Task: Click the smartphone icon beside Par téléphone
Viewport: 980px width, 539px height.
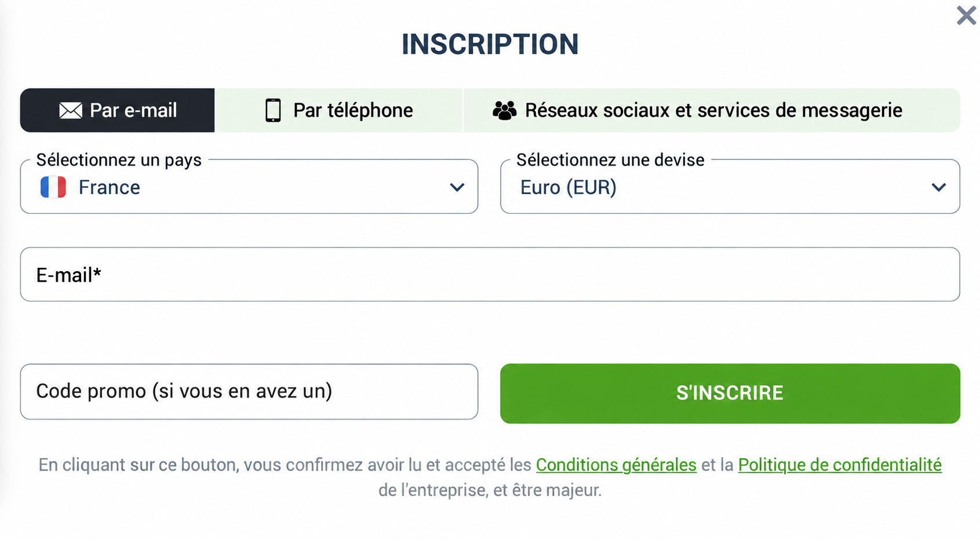Action: [x=273, y=110]
